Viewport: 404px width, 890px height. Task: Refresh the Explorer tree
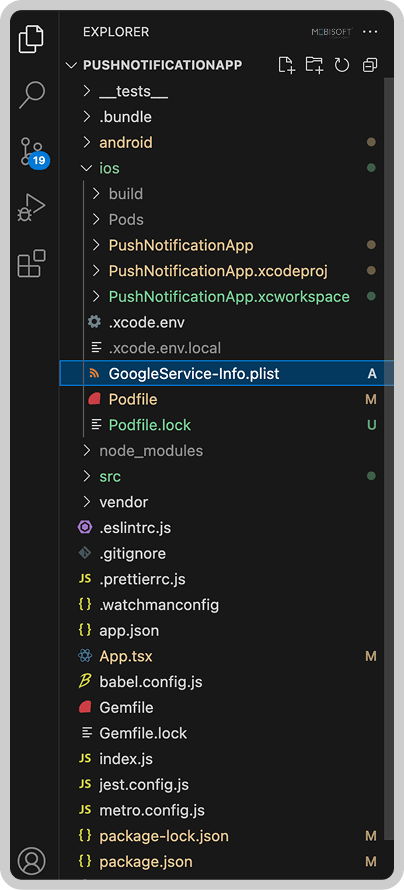coord(342,65)
